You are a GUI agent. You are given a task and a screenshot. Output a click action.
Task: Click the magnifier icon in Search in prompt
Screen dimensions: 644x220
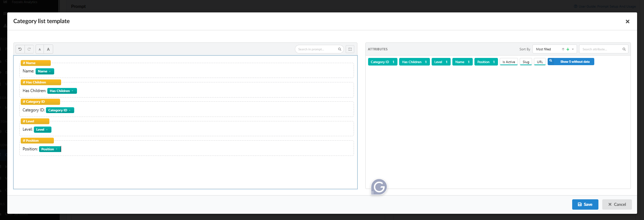coord(339,49)
